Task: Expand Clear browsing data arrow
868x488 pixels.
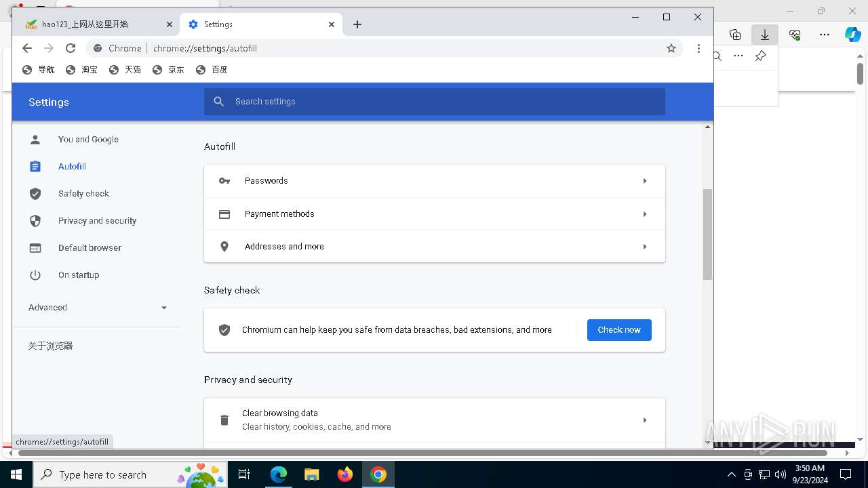Action: coord(645,420)
